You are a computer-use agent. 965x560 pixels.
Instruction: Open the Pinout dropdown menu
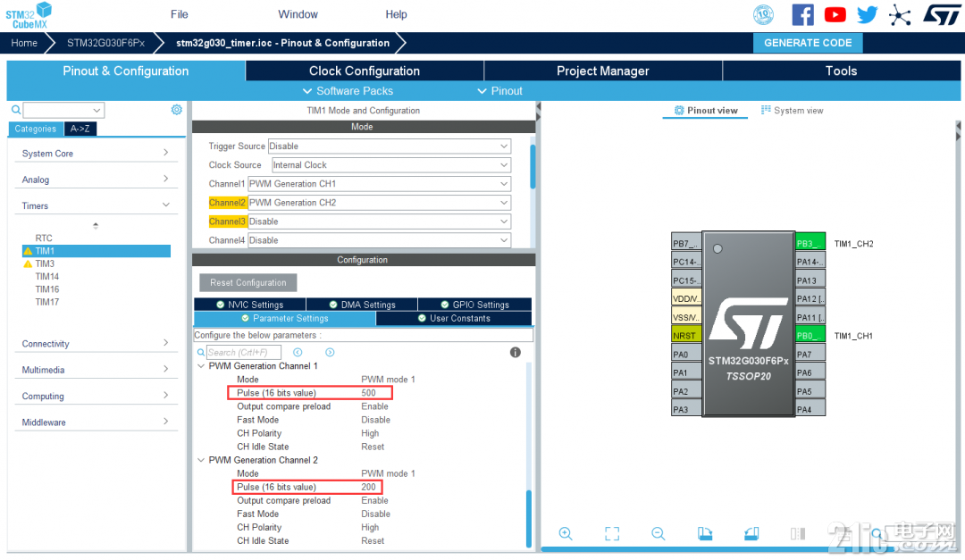(499, 91)
